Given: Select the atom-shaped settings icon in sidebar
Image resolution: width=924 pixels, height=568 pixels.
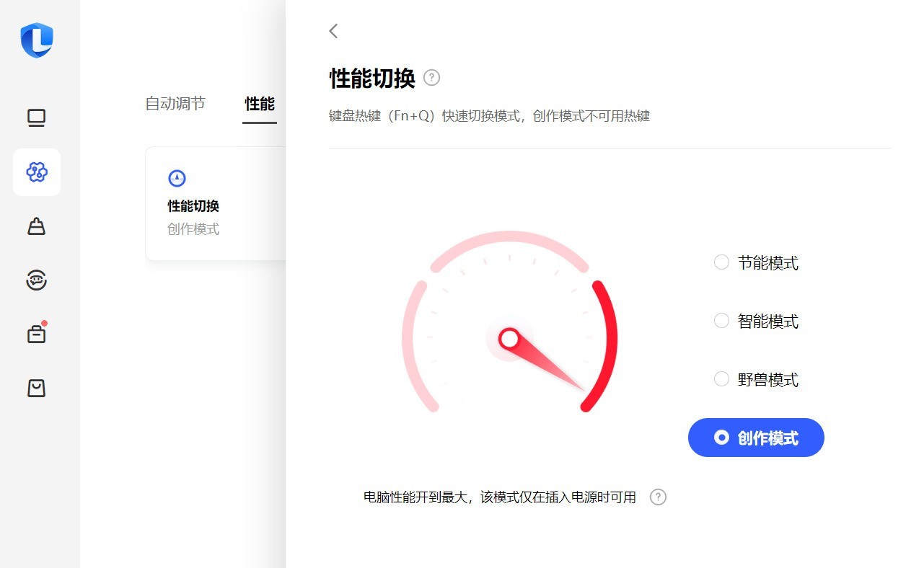Looking at the screenshot, I should 36,172.
